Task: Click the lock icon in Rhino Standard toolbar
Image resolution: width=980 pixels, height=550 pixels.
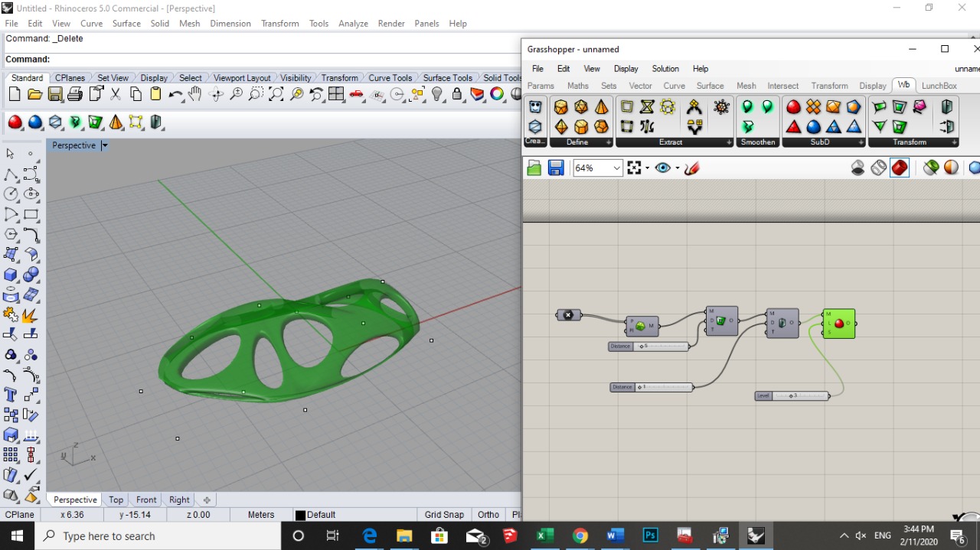Action: [x=457, y=94]
